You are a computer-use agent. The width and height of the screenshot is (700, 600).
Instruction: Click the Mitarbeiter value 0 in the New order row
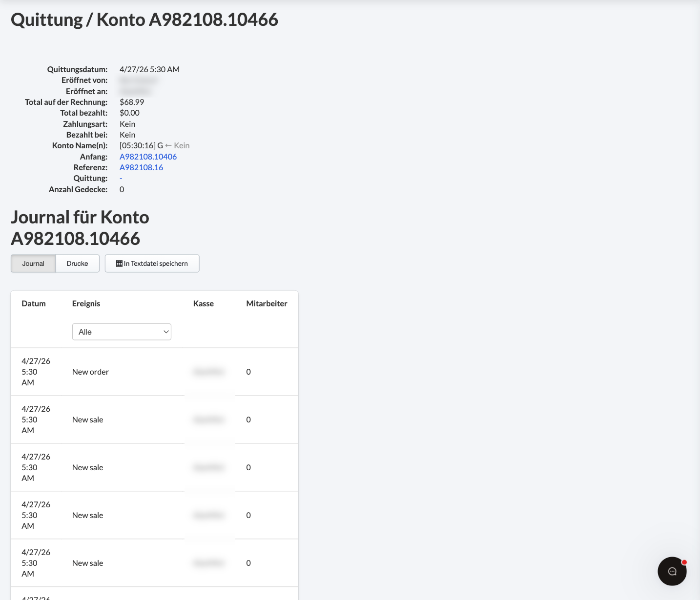click(248, 372)
